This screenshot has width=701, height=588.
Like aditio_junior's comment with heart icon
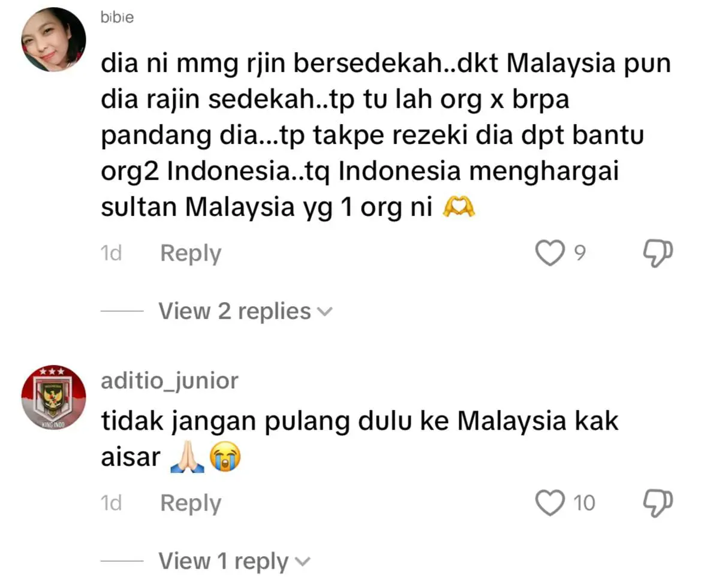[x=550, y=503]
